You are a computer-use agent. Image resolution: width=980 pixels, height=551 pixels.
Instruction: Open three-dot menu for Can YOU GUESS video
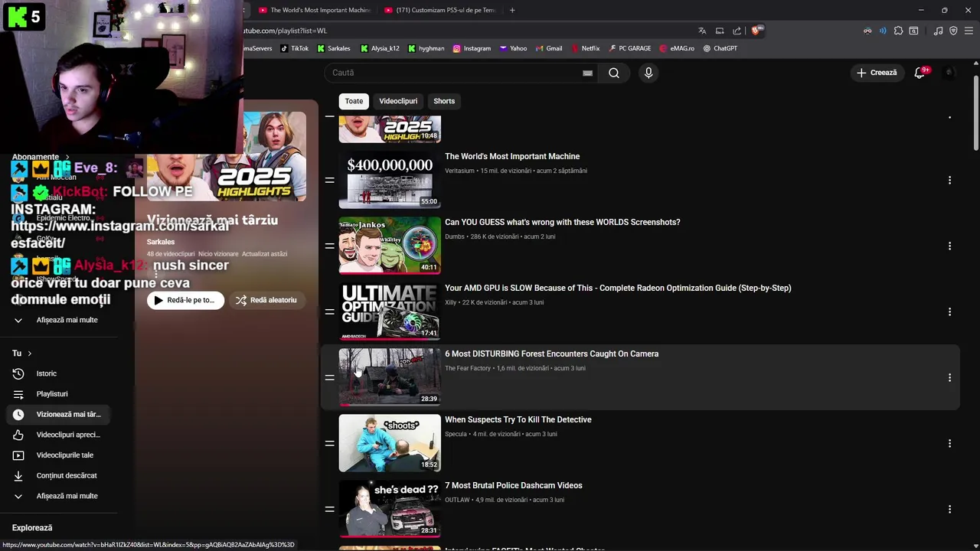949,246
